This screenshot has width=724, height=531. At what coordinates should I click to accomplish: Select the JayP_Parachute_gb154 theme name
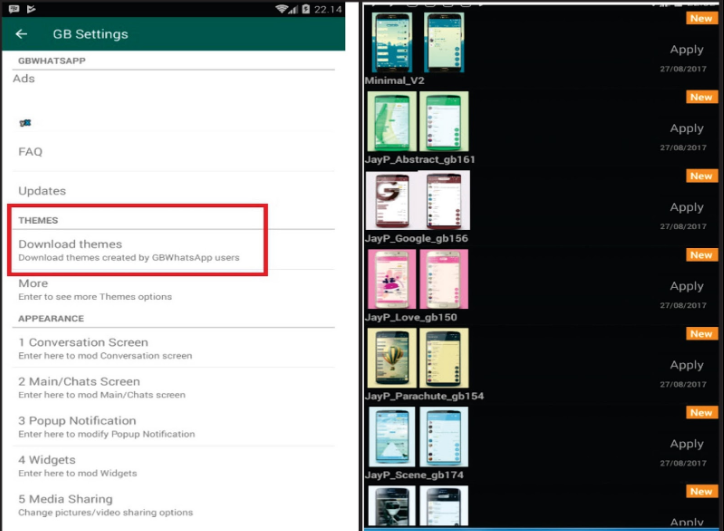pyautogui.click(x=424, y=396)
